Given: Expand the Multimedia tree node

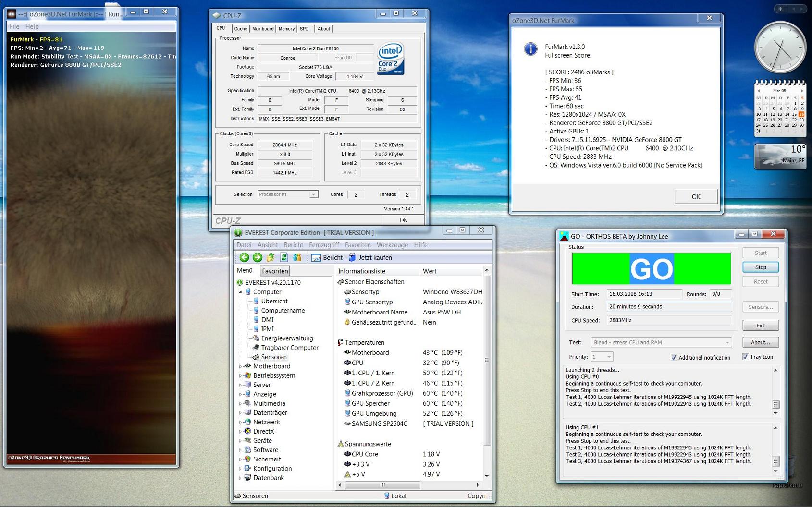Looking at the screenshot, I should [240, 403].
